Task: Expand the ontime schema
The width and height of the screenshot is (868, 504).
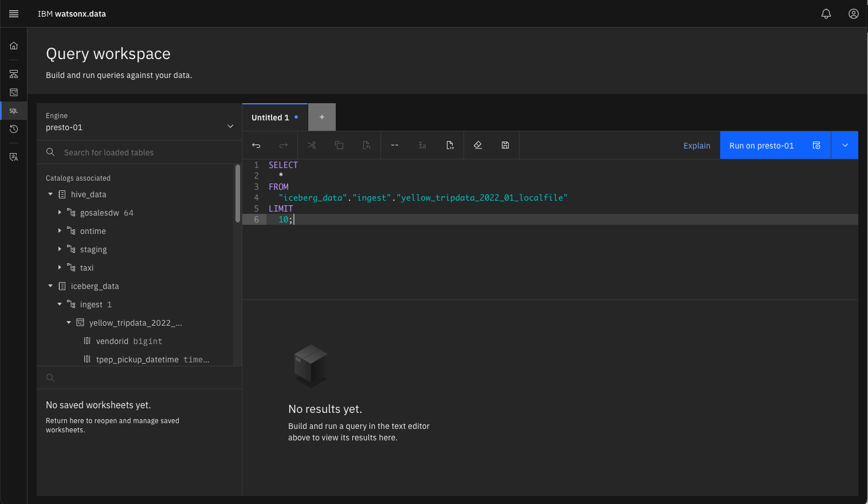Action: pyautogui.click(x=60, y=231)
